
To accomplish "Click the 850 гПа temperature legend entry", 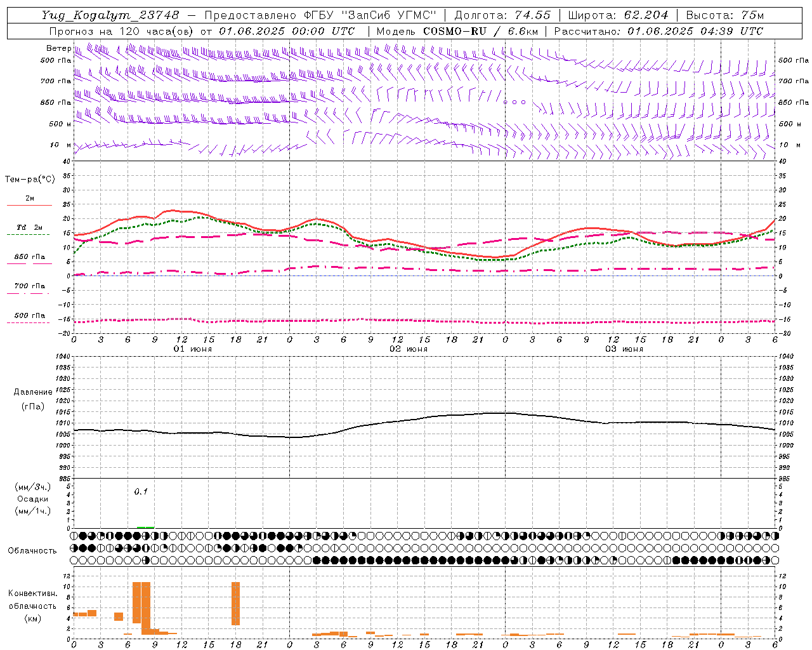I will pos(29,257).
